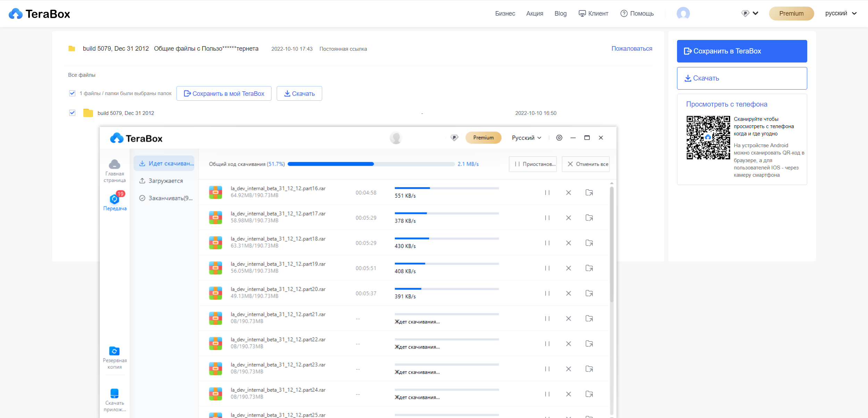Viewport: 868px width, 418px height.
Task: Click Premium button in web header
Action: [791, 14]
